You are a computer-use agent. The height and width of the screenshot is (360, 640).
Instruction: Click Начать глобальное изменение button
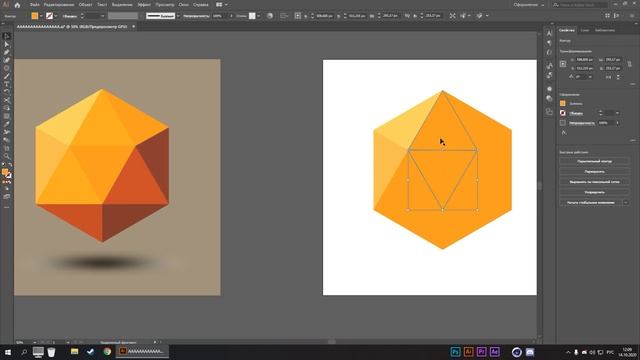point(591,202)
